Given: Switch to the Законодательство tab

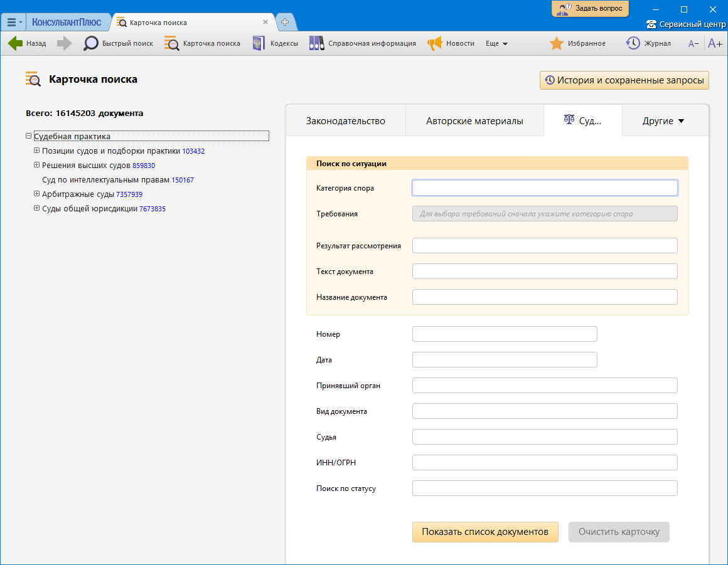Looking at the screenshot, I should pyautogui.click(x=345, y=121).
